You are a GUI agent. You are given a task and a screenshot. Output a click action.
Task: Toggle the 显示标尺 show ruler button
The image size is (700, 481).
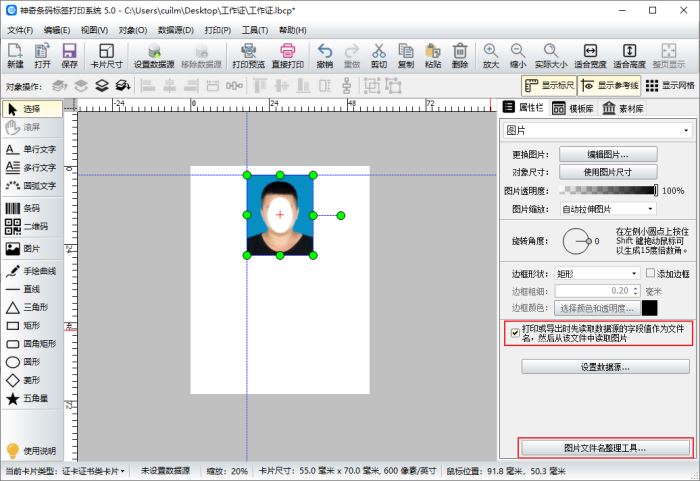[x=549, y=85]
